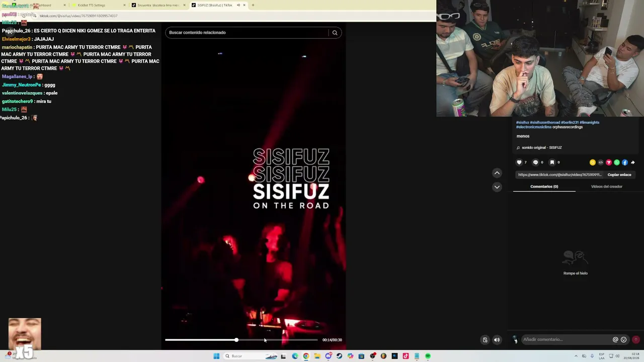Image resolution: width=644 pixels, height=362 pixels.
Task: Show hidden system tray icons
Action: pyautogui.click(x=576, y=356)
